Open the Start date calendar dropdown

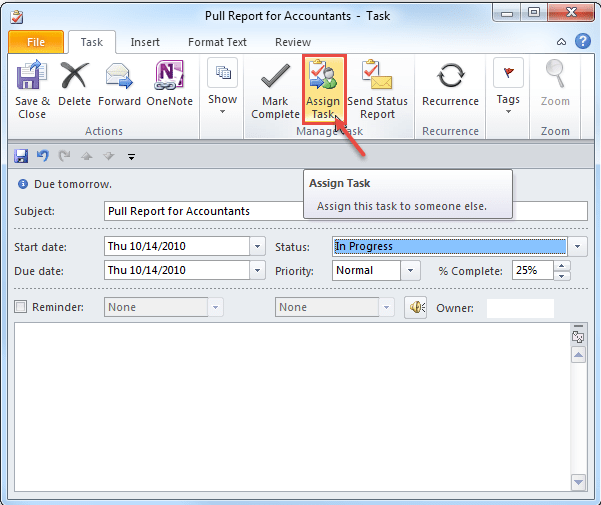click(258, 246)
